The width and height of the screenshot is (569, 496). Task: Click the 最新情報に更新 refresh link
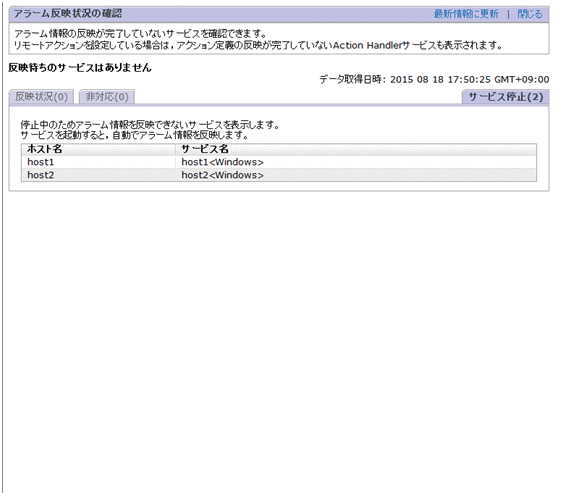[x=466, y=14]
